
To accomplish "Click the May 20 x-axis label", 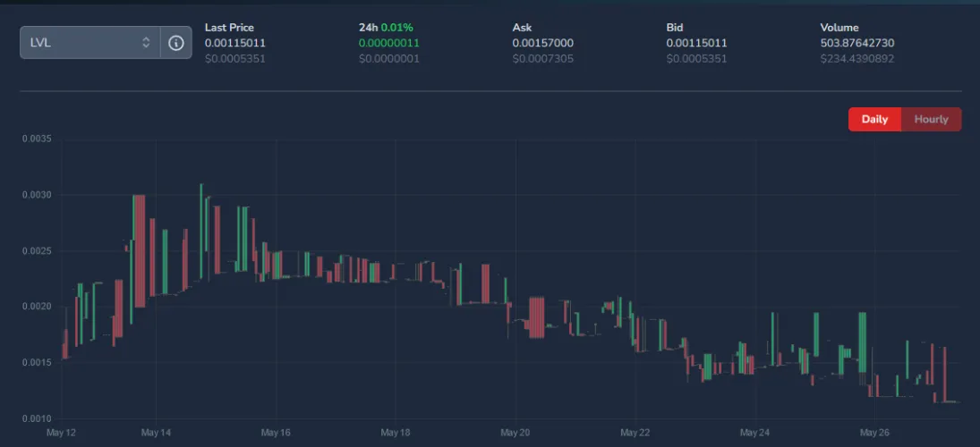I will click(515, 432).
